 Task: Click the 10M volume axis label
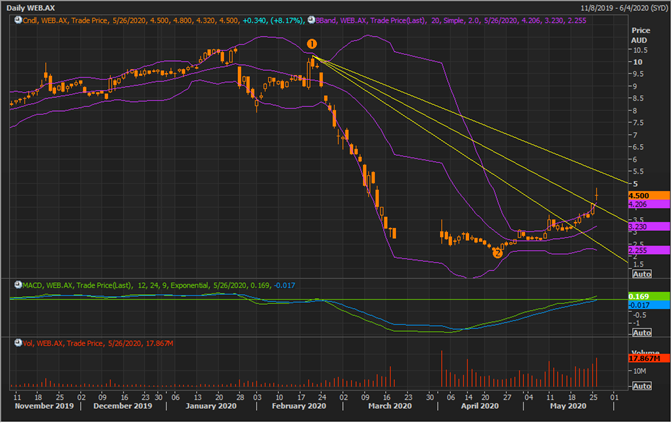point(640,371)
